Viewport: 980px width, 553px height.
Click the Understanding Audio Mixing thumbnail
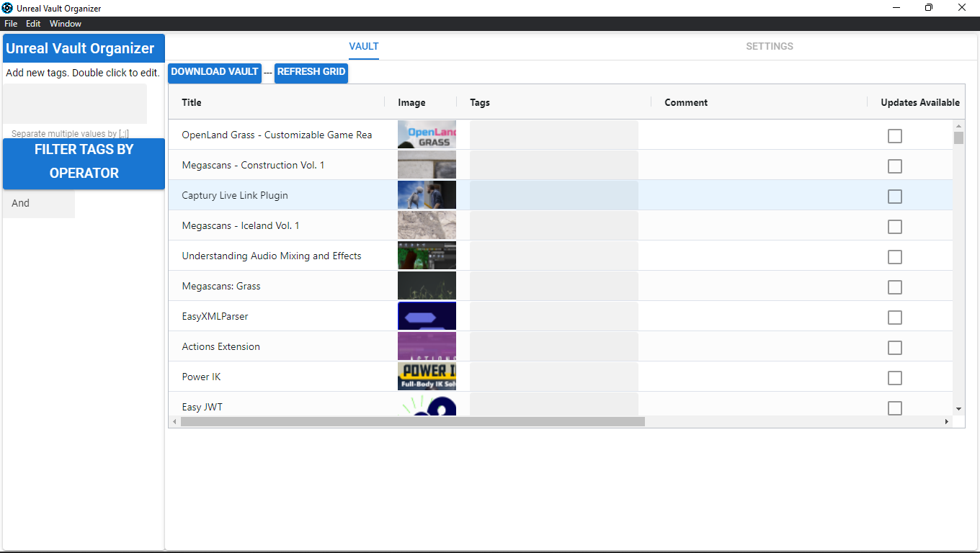427,256
